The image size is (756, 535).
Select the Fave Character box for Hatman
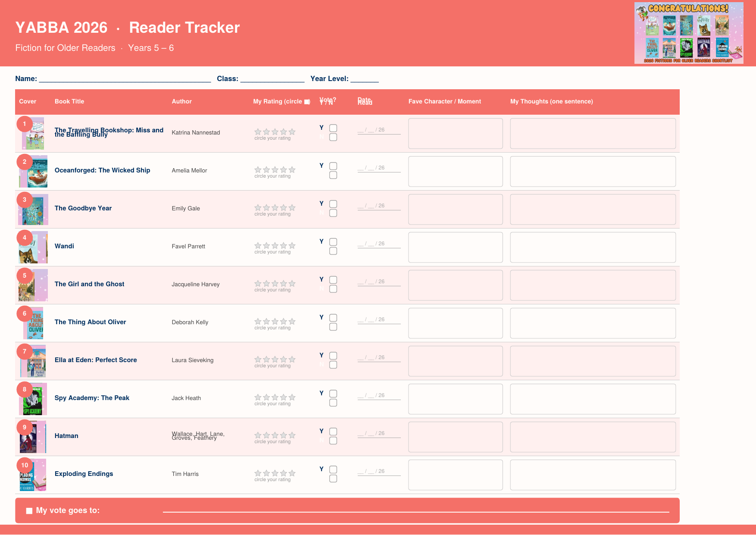click(x=456, y=437)
